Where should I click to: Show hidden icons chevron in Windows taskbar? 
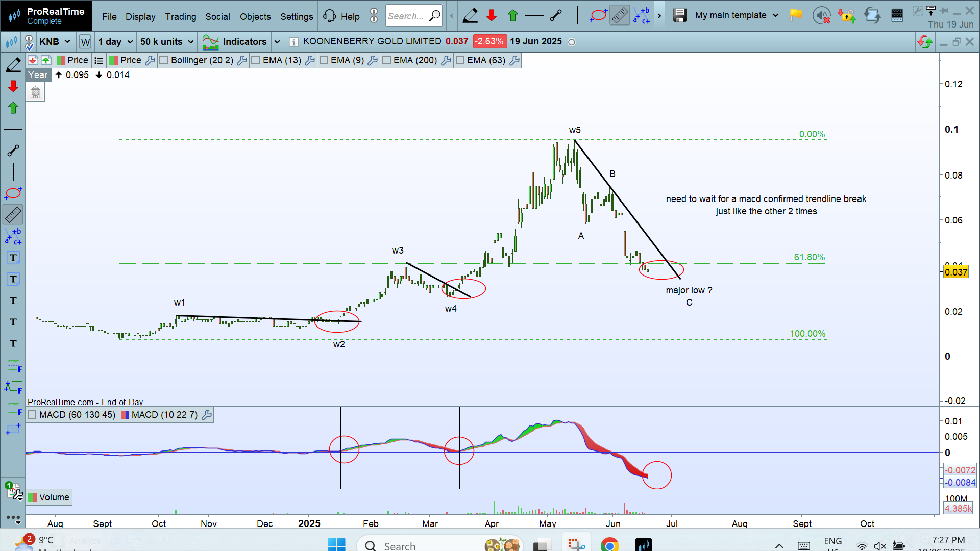tap(779, 546)
